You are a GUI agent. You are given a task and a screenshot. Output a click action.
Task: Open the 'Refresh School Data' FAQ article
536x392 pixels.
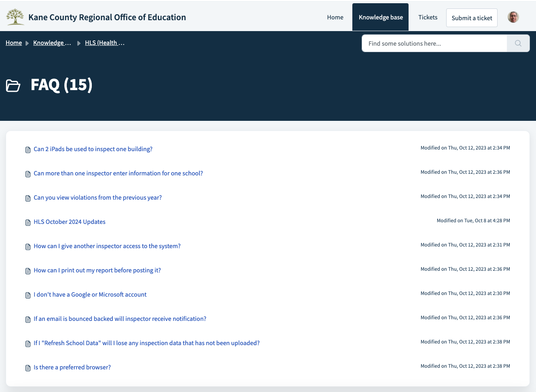[146, 343]
